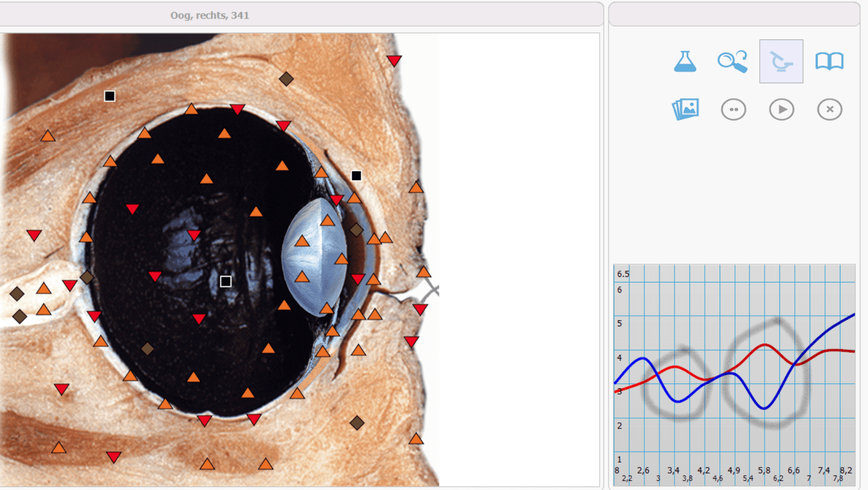The image size is (868, 490).
Task: Click the circular X cancel icon
Action: [830, 109]
